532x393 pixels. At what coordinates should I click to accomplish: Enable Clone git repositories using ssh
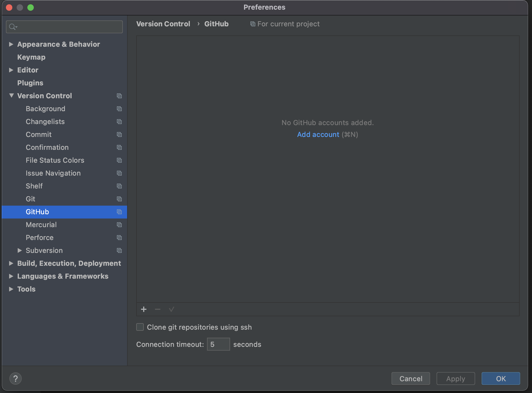(140, 327)
